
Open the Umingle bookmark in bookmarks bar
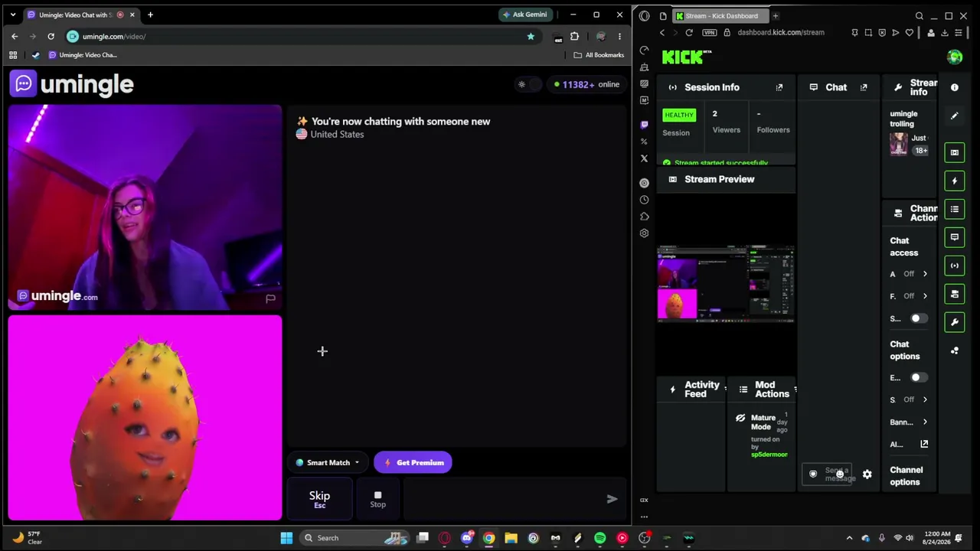click(x=83, y=55)
